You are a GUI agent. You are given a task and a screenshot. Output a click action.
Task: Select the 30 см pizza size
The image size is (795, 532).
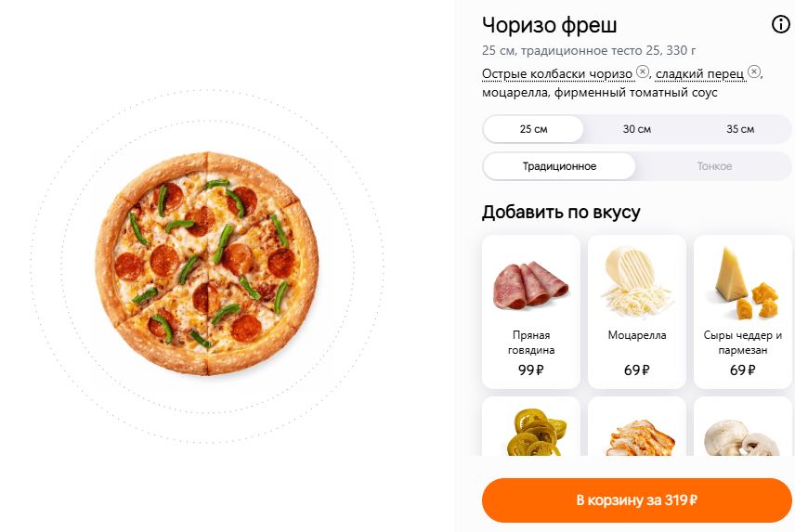point(637,129)
